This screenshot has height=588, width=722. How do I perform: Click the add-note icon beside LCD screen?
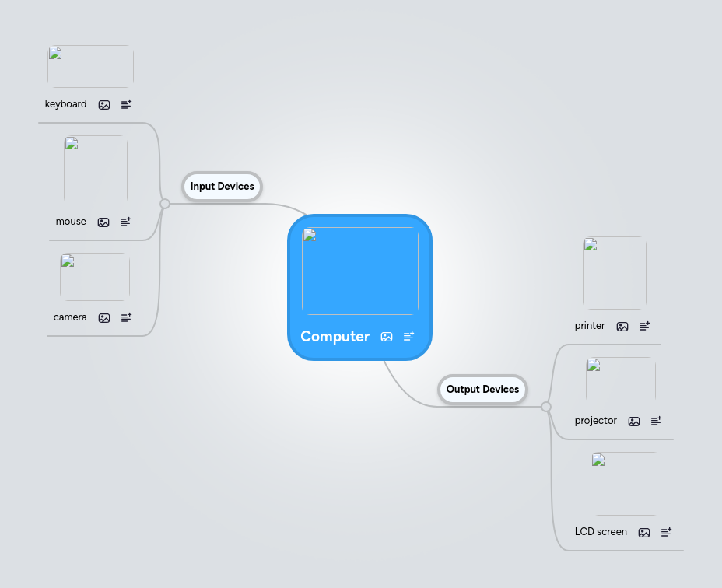(x=666, y=532)
